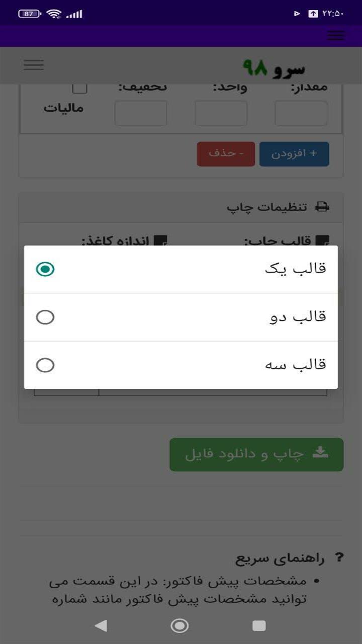Select the قالب دو radio button
Screen dimensions: 362x644
pos(45,317)
